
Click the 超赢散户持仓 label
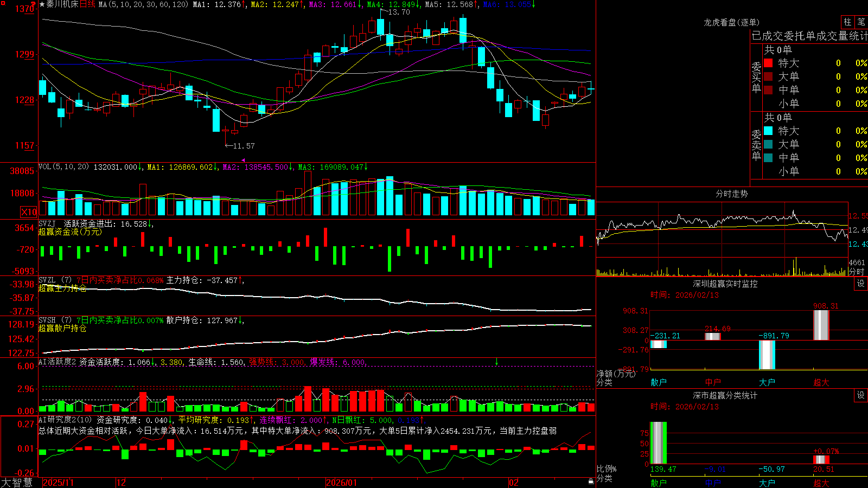tap(62, 328)
